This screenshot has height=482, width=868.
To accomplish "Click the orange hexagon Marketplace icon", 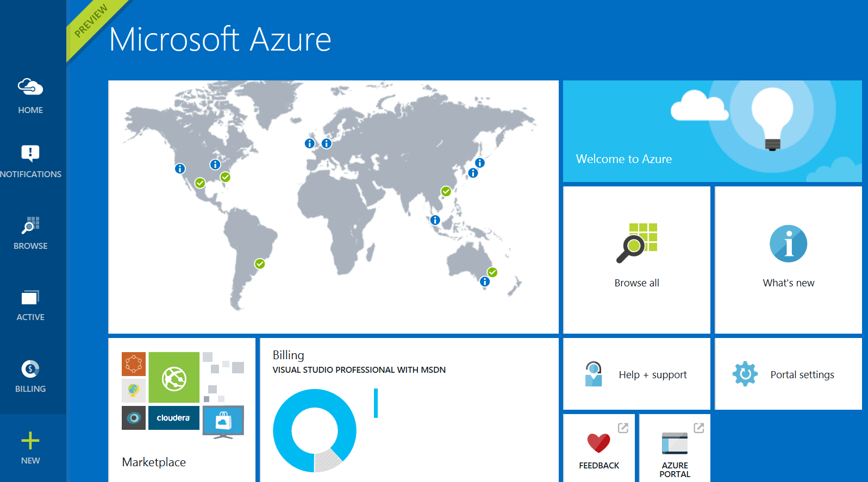I will point(134,364).
